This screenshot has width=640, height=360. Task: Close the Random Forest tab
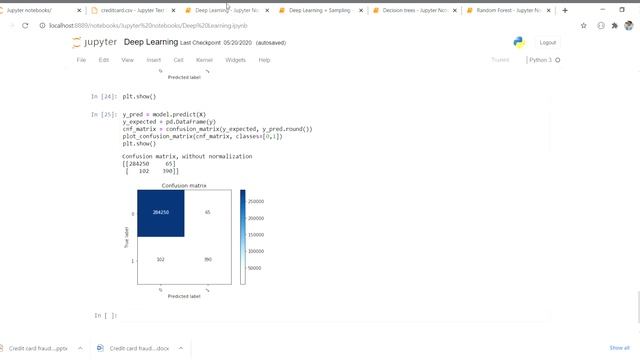pos(549,10)
